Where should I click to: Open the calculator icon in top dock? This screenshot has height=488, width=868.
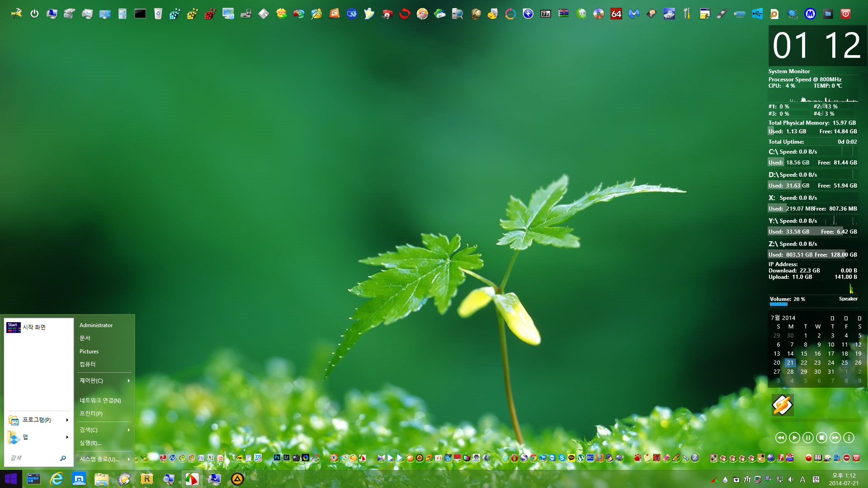tap(123, 14)
